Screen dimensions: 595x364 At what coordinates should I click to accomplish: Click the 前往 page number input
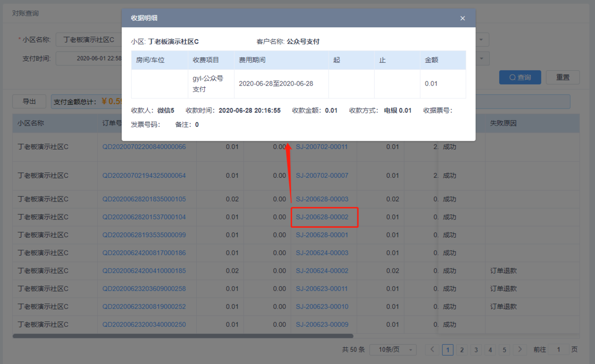point(559,350)
